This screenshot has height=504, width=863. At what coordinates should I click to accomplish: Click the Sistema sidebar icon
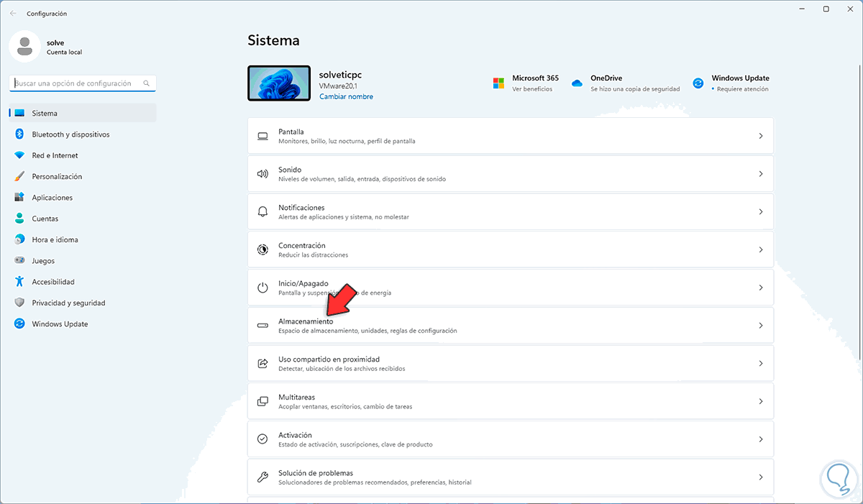19,113
